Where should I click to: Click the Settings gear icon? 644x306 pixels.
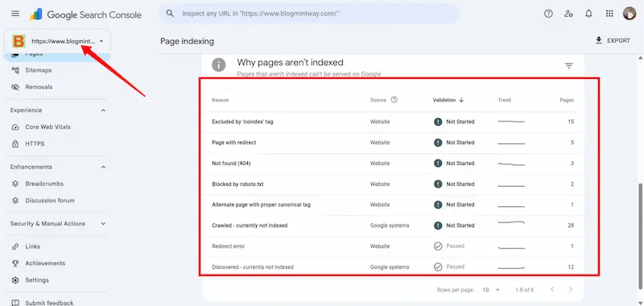15,280
